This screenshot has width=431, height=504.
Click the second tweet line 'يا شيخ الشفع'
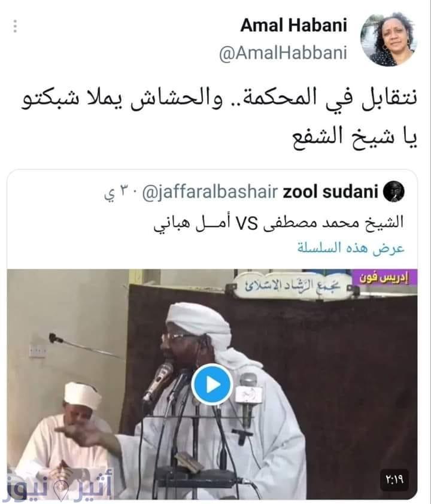[354, 136]
